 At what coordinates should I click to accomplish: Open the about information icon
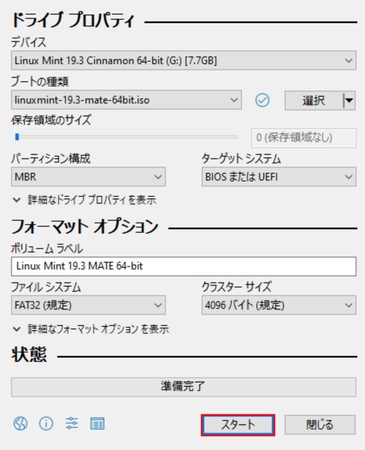point(46,424)
